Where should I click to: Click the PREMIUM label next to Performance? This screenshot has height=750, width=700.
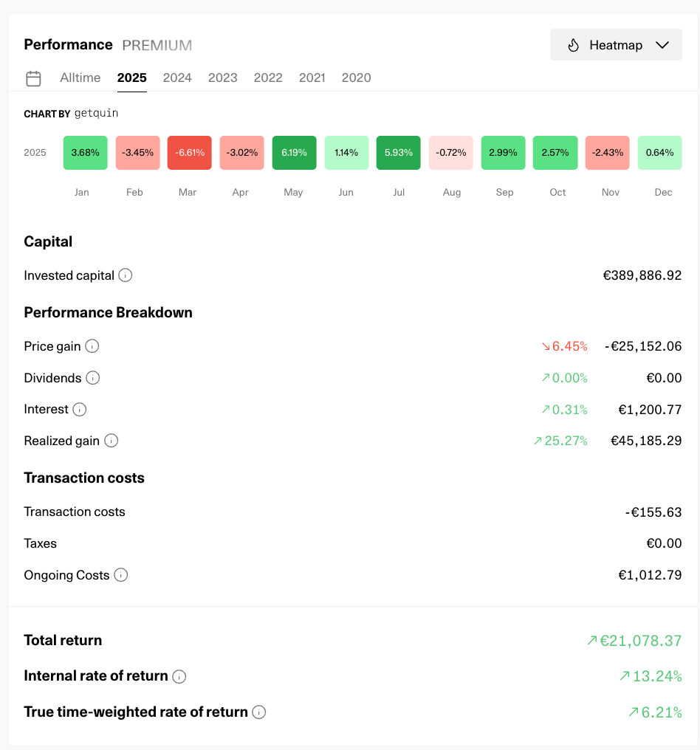(x=157, y=45)
